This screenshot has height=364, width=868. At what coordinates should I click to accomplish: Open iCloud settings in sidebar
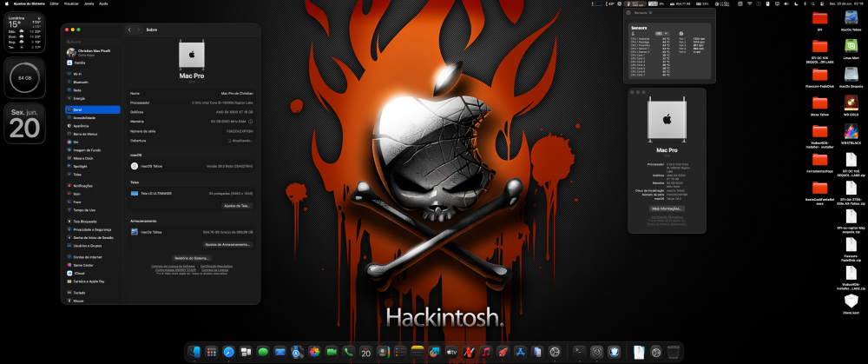(93, 273)
